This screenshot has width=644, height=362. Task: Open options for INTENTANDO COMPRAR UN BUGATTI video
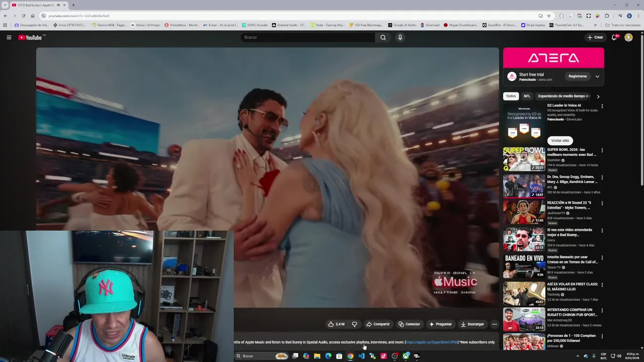tap(602, 311)
